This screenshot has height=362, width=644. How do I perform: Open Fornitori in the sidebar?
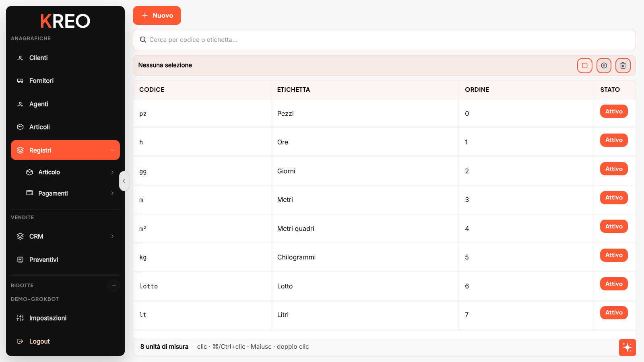(x=65, y=81)
